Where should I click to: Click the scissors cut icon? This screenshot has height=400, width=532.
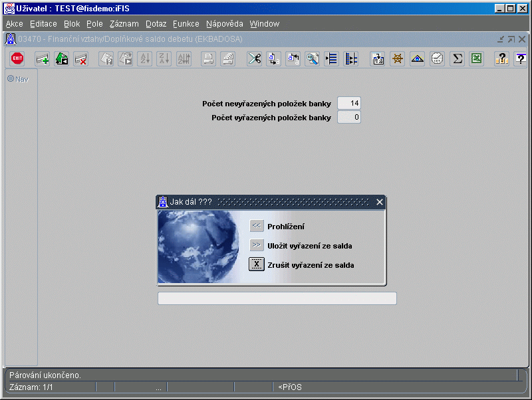pos(255,58)
